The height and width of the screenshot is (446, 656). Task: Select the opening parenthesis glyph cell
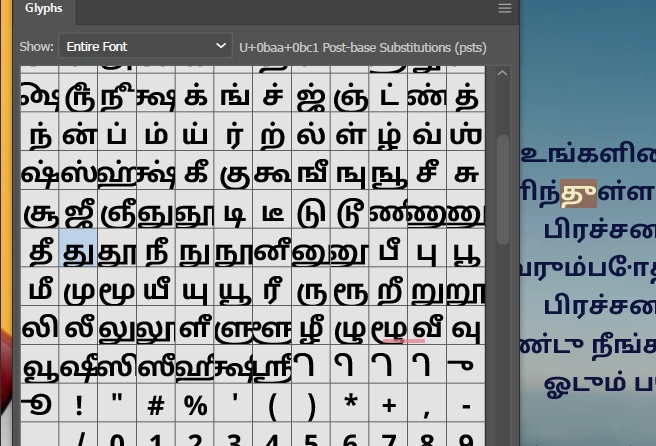(272, 403)
